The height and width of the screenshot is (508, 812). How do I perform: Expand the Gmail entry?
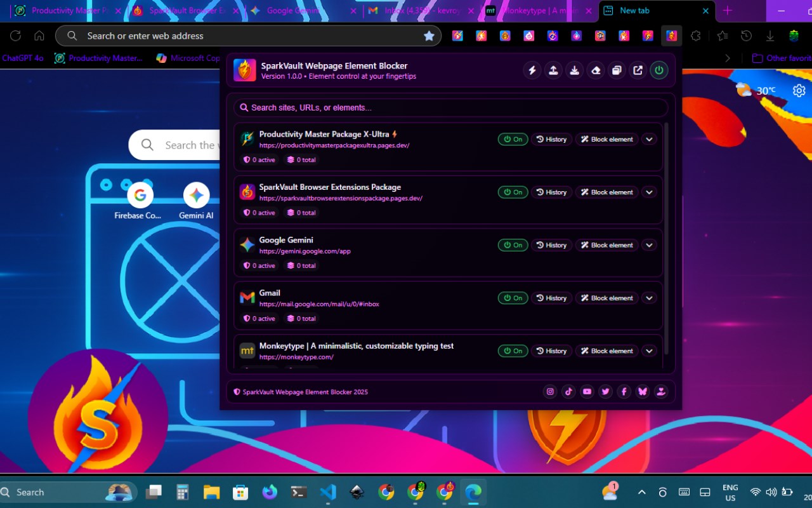coord(649,298)
